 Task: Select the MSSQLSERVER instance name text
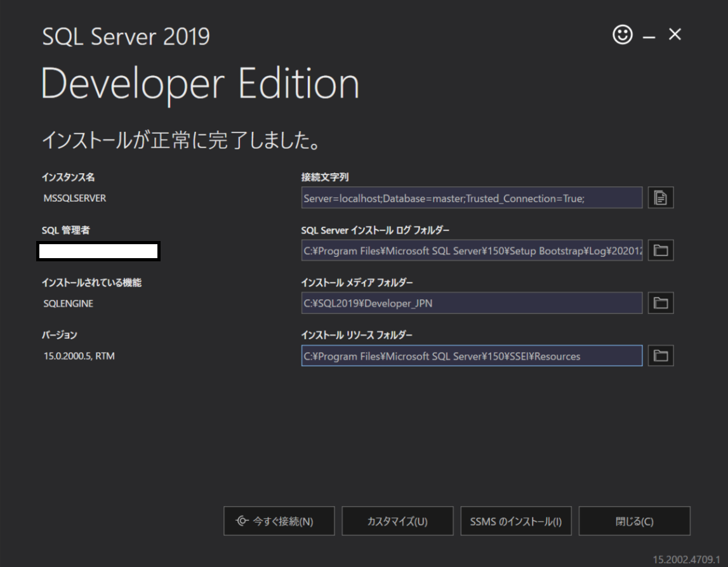(x=75, y=198)
